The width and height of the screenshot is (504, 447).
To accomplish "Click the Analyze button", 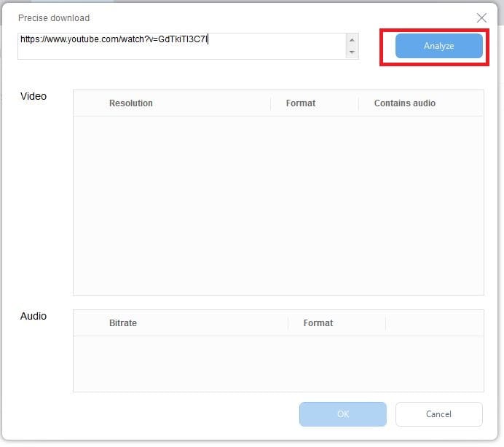I will coord(438,46).
